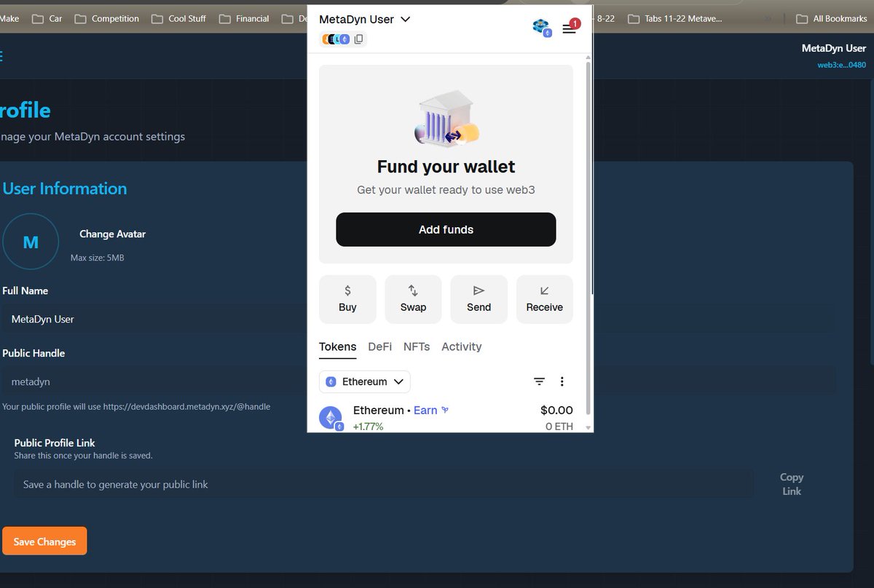Image resolution: width=874 pixels, height=588 pixels.
Task: Open the Tabs 11-22 Metave... bookmarks folder
Action: 674,18
